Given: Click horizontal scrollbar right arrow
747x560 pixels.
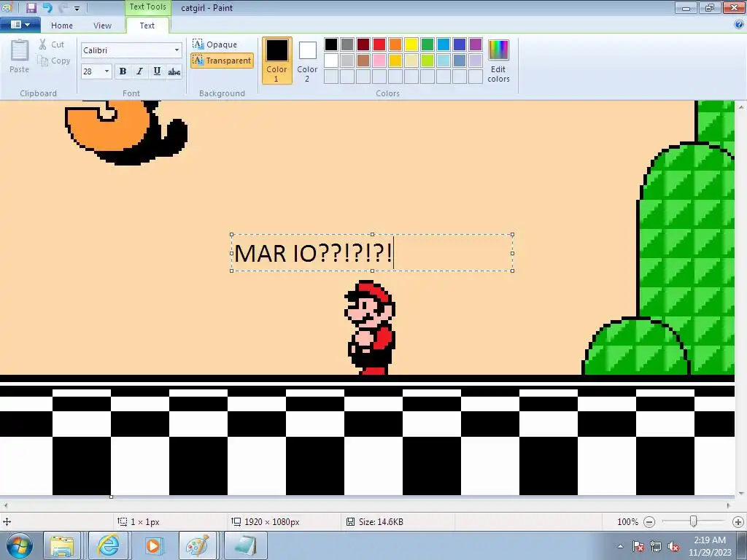Looking at the screenshot, I should [x=729, y=505].
